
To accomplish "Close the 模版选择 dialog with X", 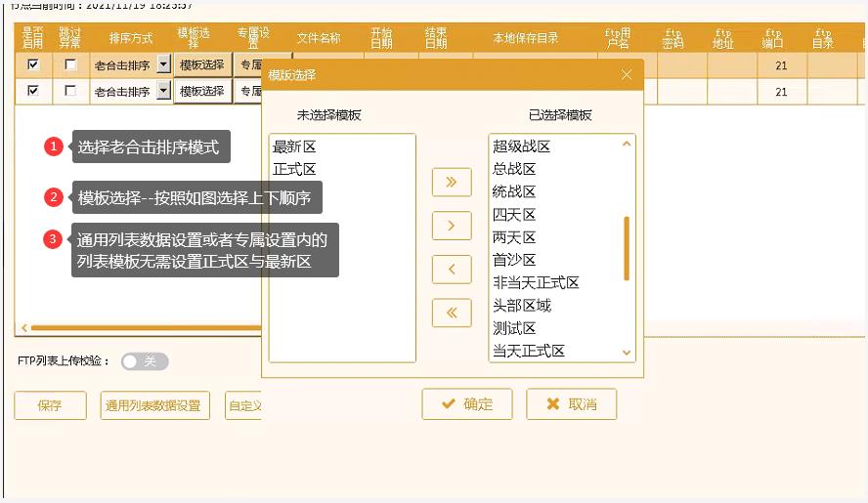I will click(x=627, y=75).
